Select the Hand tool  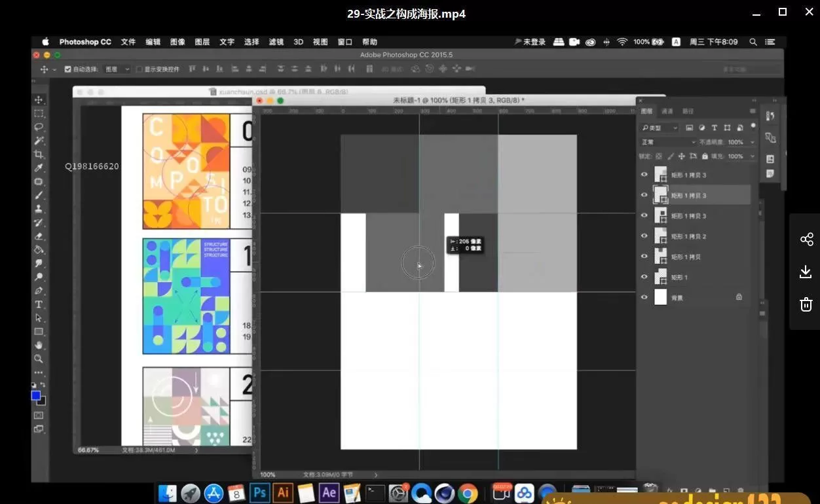tap(39, 345)
